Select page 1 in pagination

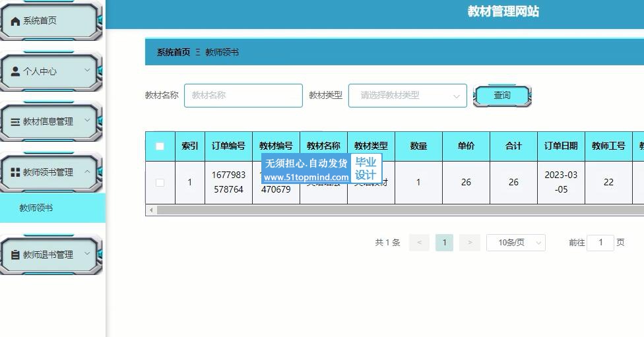coord(444,243)
